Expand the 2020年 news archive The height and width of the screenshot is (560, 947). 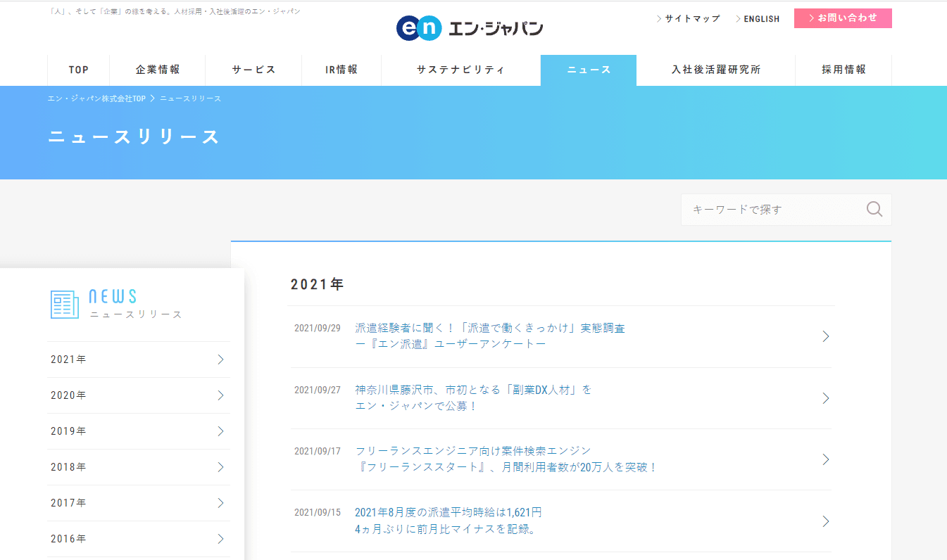tap(139, 395)
